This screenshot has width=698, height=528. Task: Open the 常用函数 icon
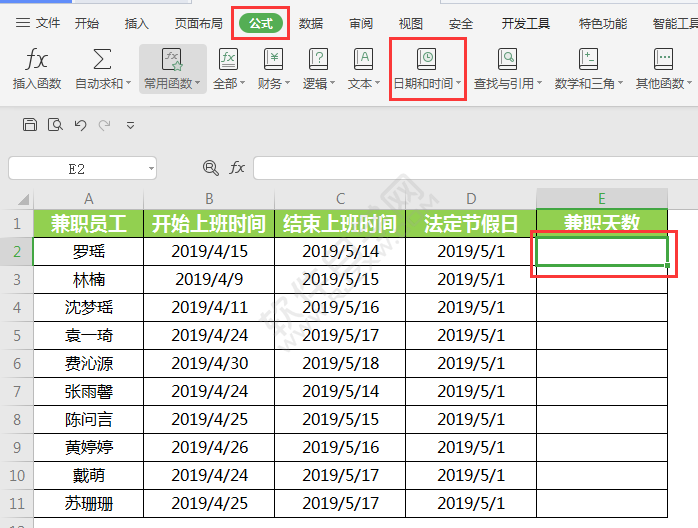pos(172,59)
